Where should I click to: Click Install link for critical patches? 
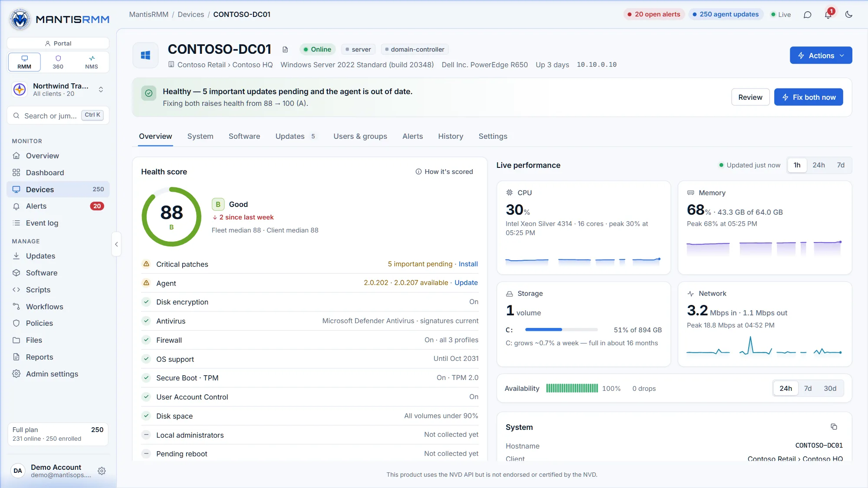(468, 264)
